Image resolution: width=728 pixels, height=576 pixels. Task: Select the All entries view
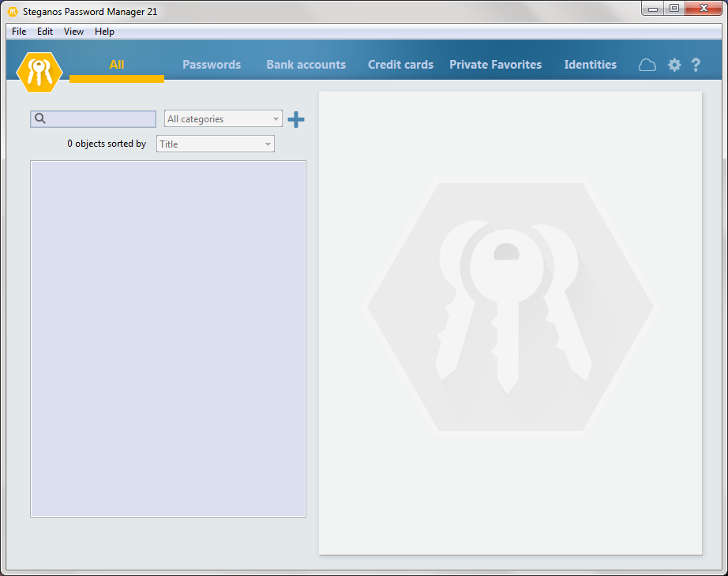tap(116, 65)
